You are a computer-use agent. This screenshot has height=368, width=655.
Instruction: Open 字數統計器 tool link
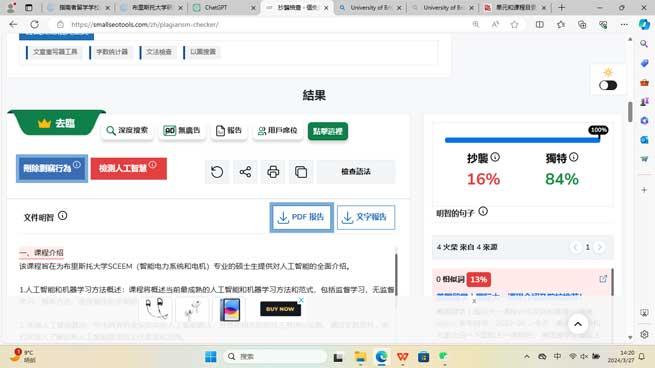pyautogui.click(x=112, y=52)
